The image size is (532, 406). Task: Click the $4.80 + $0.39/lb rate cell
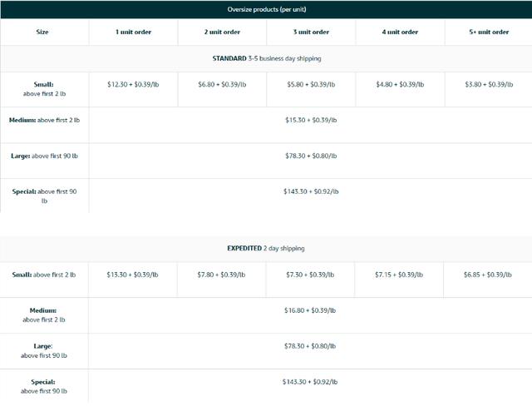(x=400, y=84)
